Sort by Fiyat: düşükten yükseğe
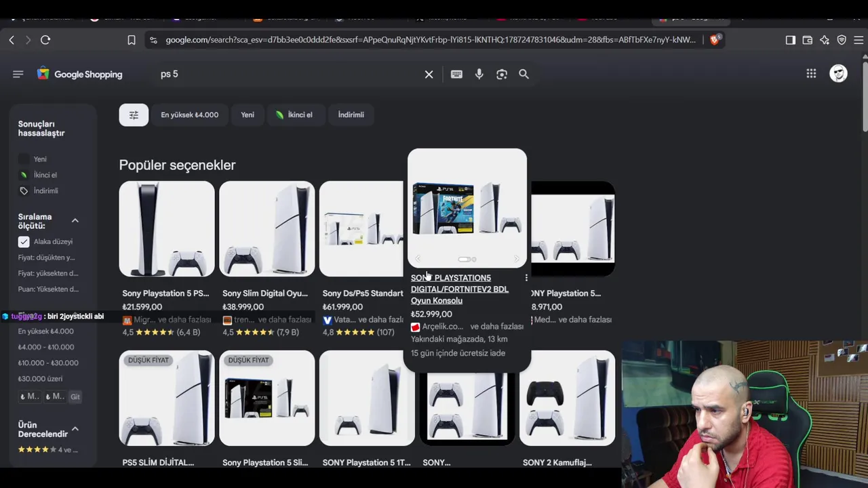The height and width of the screenshot is (488, 868). click(47, 258)
